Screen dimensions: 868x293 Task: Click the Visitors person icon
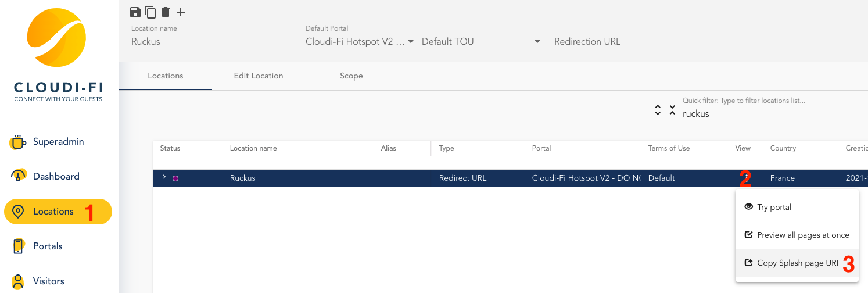18,281
